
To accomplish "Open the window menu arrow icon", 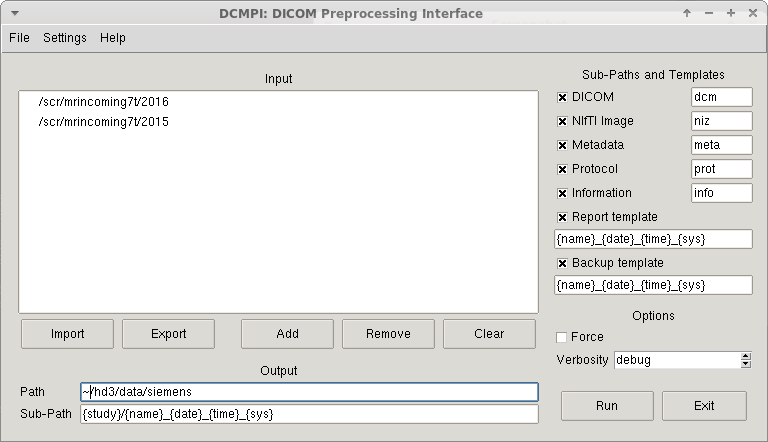I will click(x=13, y=14).
